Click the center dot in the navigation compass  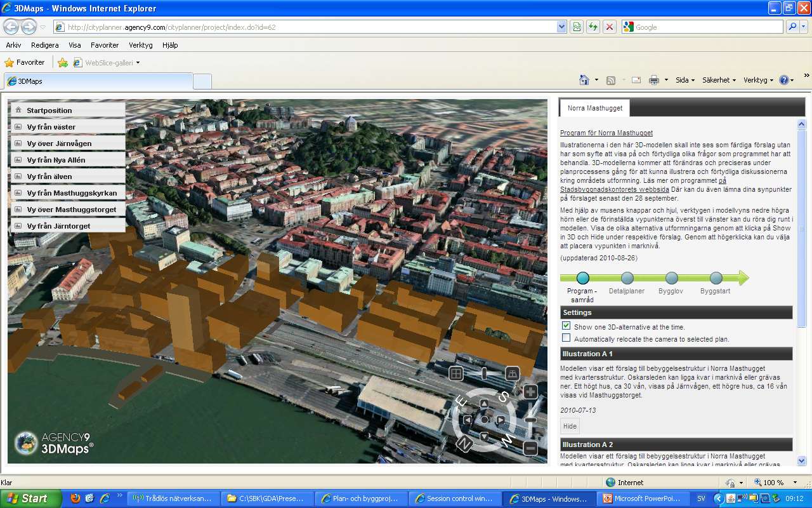pyautogui.click(x=485, y=420)
